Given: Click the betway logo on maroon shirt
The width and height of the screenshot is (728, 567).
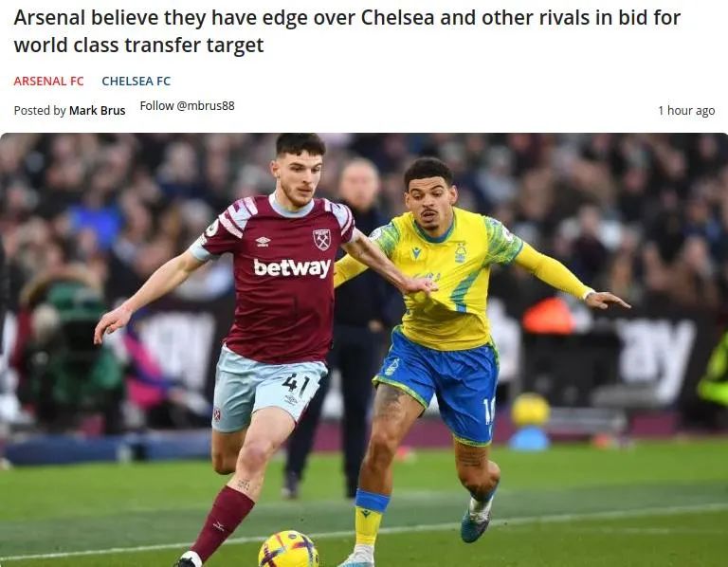Looking at the screenshot, I should [292, 268].
